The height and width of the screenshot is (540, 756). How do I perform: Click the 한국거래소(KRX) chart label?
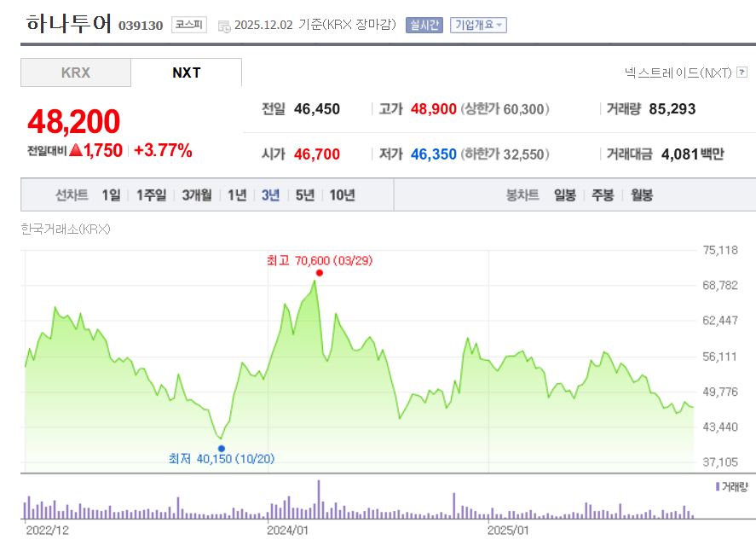tap(66, 229)
